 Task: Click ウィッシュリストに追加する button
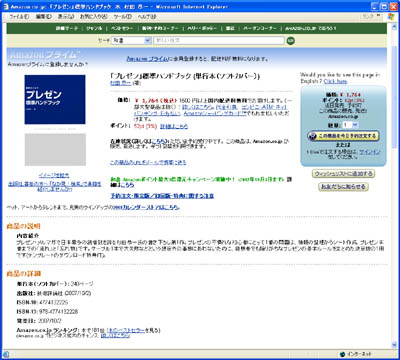tap(343, 174)
